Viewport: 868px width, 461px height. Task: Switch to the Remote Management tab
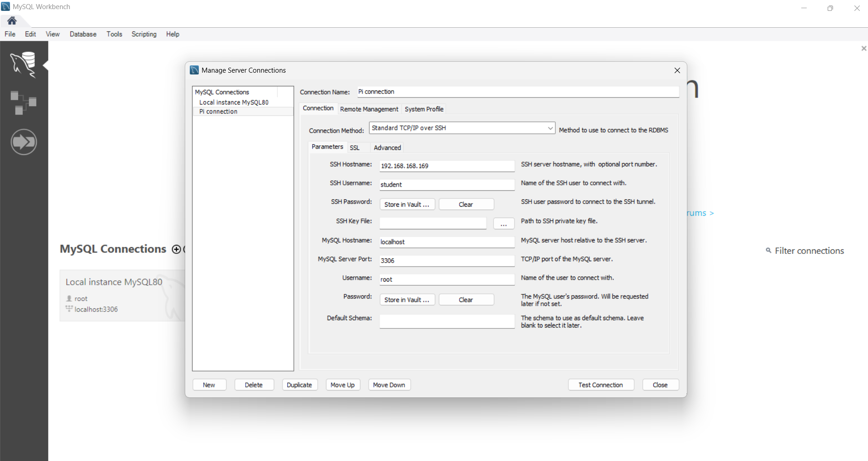tap(369, 109)
